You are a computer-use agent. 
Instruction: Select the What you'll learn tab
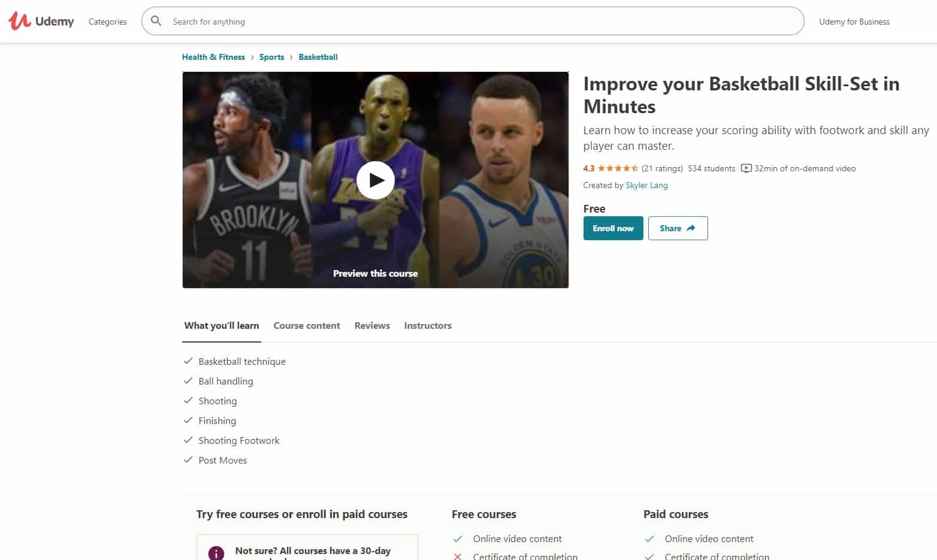tap(222, 326)
